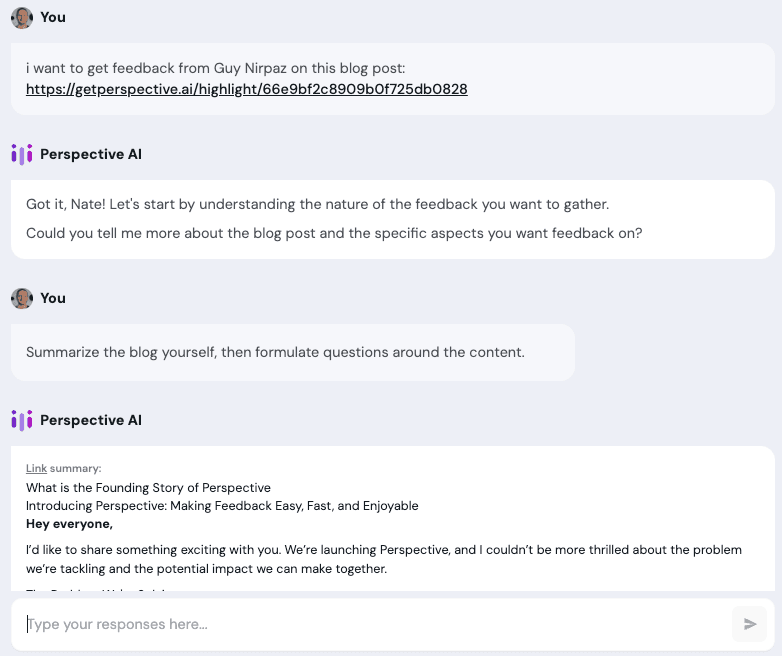Open the getperspective.ai highlight blog link
The height and width of the screenshot is (656, 782).
click(246, 89)
